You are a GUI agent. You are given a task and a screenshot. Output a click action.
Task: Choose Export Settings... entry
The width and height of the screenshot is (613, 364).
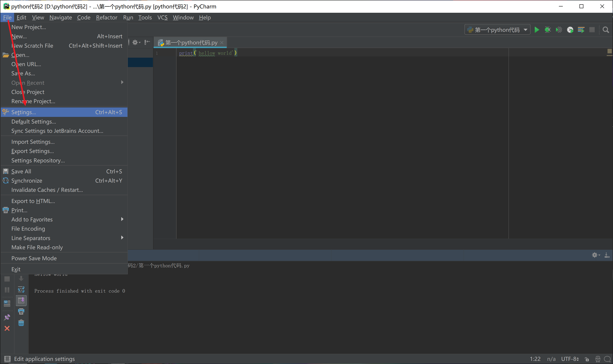[64, 151]
